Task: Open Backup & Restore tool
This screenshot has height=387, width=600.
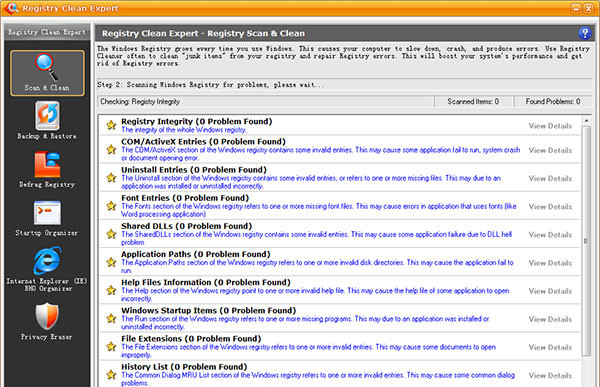Action: coord(47,121)
